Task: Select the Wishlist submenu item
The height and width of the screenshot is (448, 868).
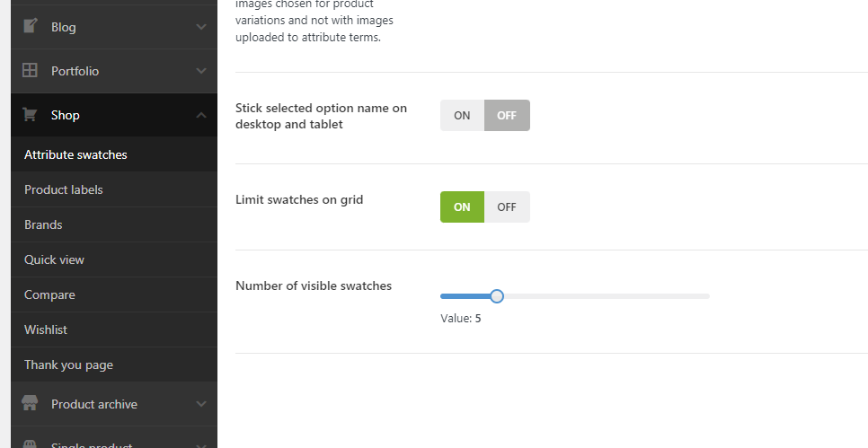Action: 46,329
